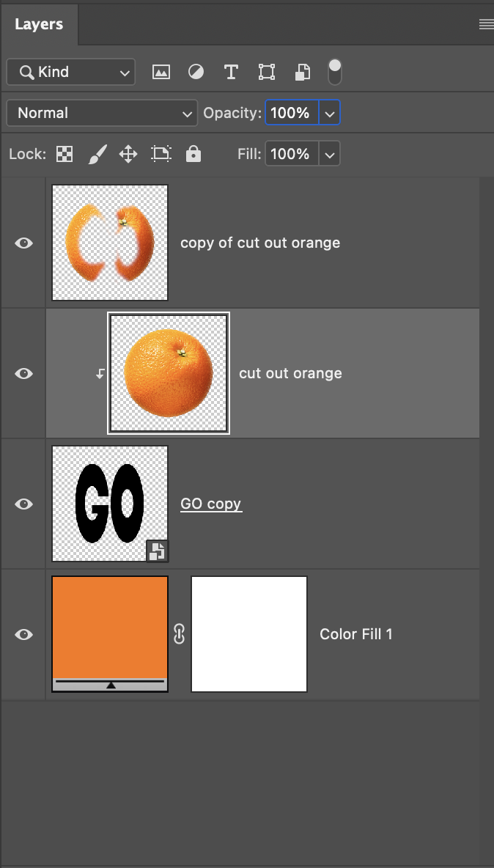Image resolution: width=494 pixels, height=868 pixels.
Task: Filter for type layers icon
Action: pos(231,72)
